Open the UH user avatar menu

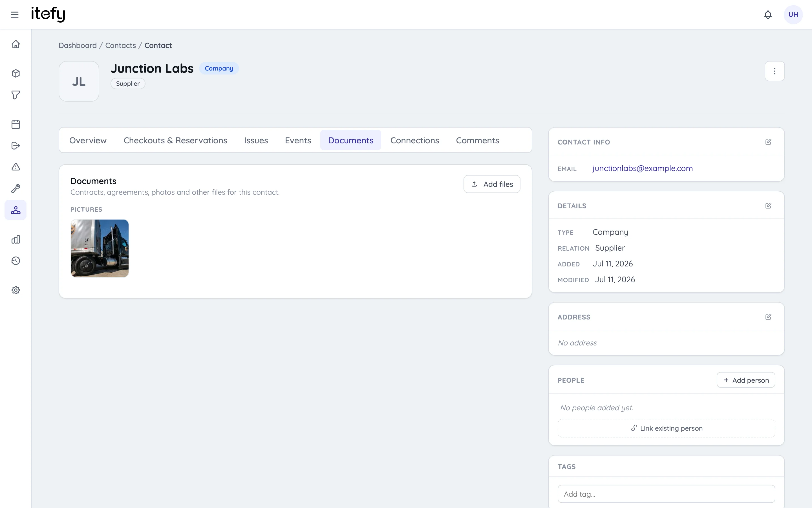click(x=793, y=14)
